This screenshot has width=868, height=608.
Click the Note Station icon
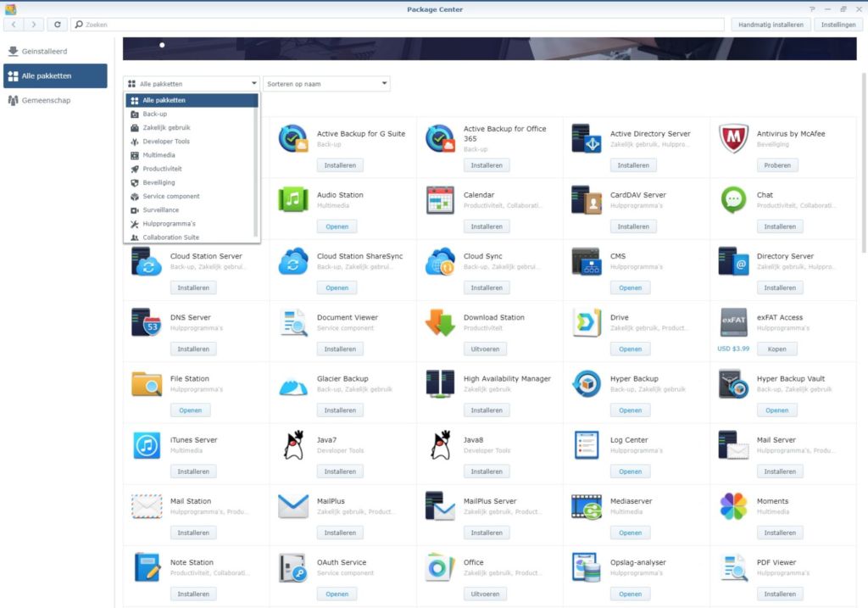click(146, 567)
